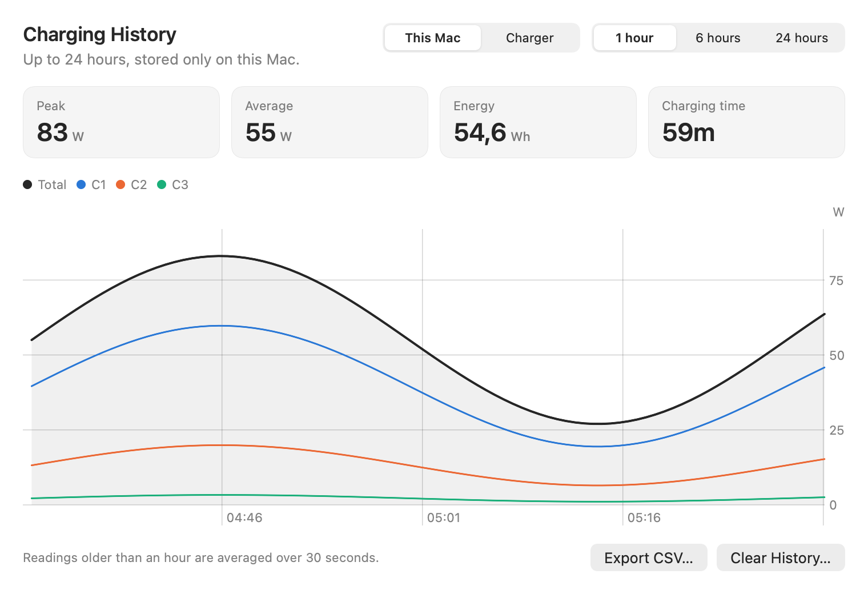Click the orange C2 legend dot
The width and height of the screenshot is (868, 594).
(120, 184)
